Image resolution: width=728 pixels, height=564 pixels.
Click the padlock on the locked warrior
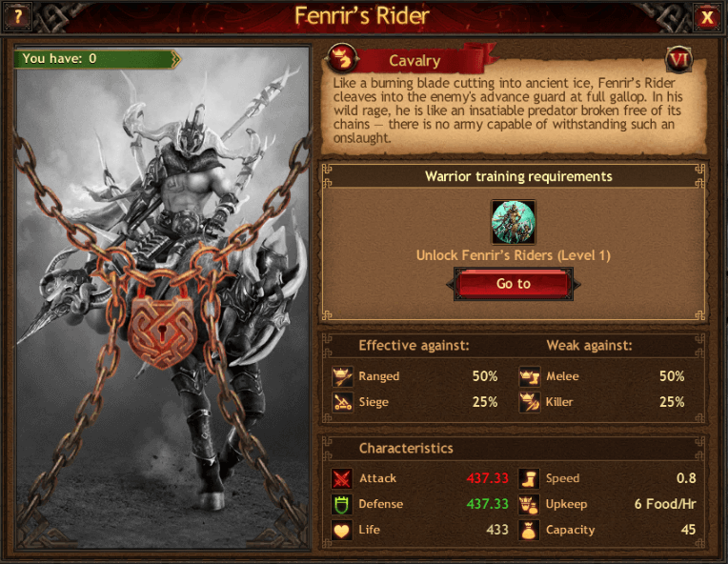click(x=162, y=331)
